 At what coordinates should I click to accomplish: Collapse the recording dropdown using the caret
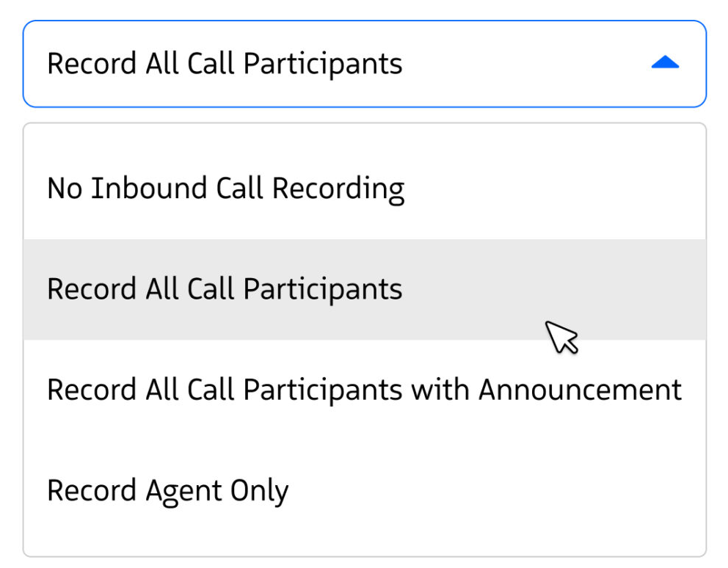[x=665, y=64]
